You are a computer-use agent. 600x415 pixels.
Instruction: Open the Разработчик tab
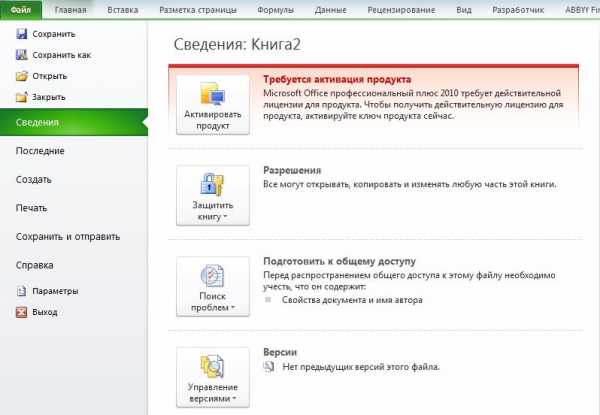pyautogui.click(x=518, y=10)
